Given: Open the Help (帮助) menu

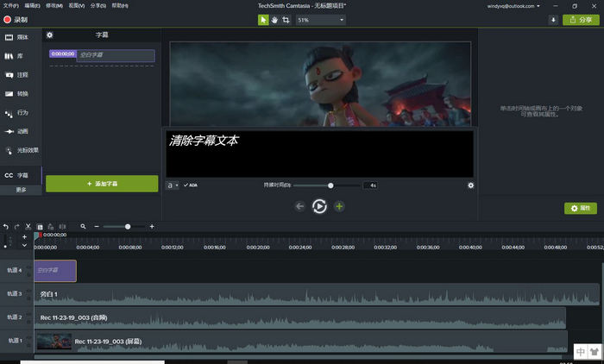Looking at the screenshot, I should [x=120, y=6].
